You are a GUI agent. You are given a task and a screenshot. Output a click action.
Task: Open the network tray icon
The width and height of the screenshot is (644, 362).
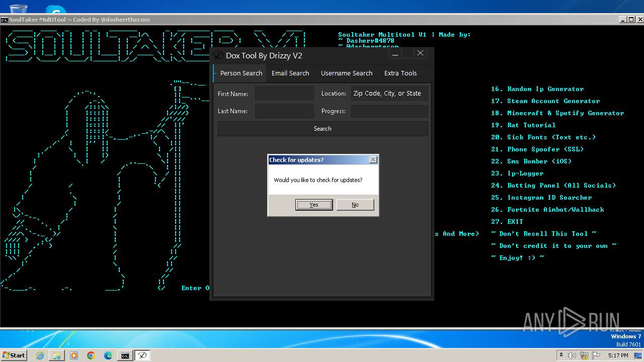584,355
